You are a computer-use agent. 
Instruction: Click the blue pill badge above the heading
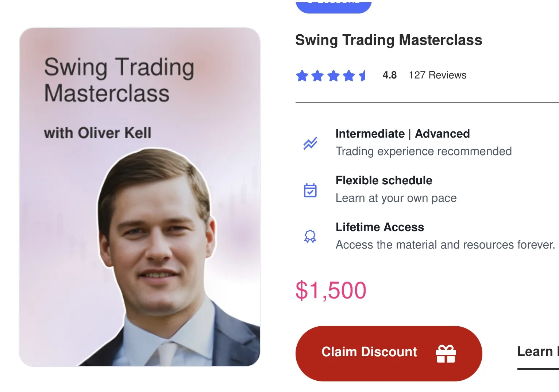pyautogui.click(x=333, y=6)
